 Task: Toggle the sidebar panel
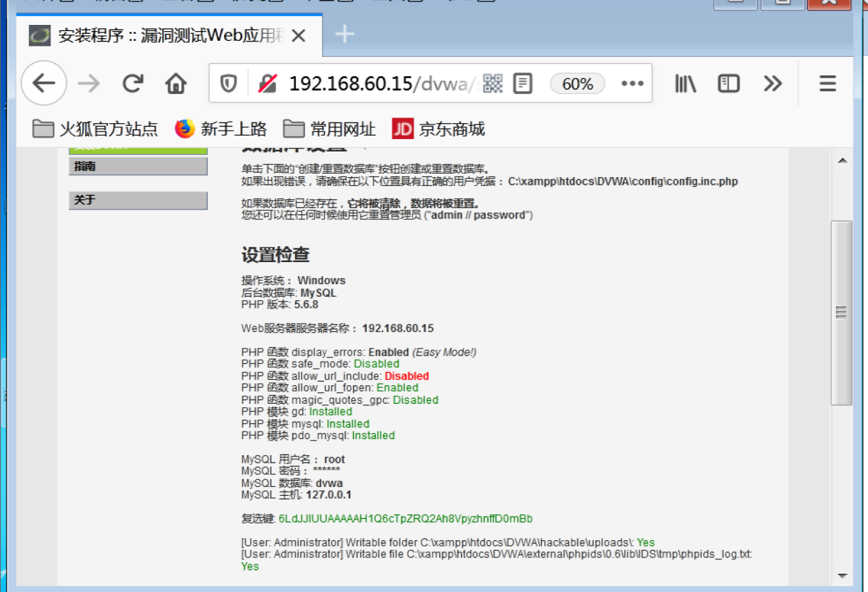728,84
